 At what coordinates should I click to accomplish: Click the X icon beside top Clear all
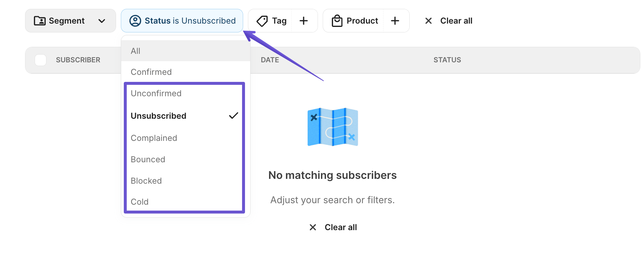click(428, 21)
